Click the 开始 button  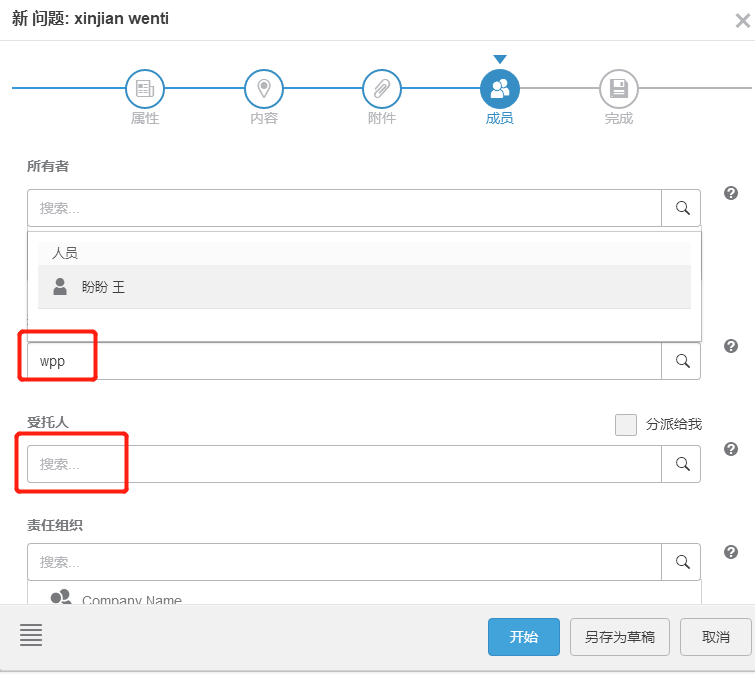pos(524,637)
